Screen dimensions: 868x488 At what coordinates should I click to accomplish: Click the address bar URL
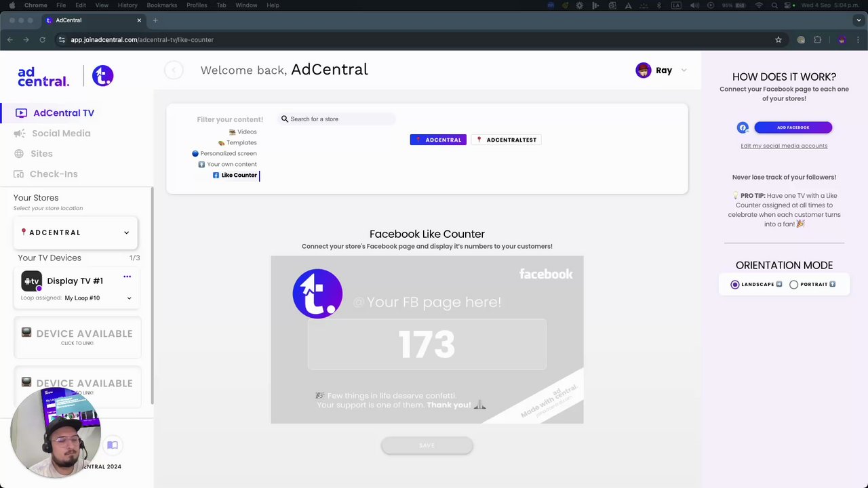pyautogui.click(x=142, y=40)
